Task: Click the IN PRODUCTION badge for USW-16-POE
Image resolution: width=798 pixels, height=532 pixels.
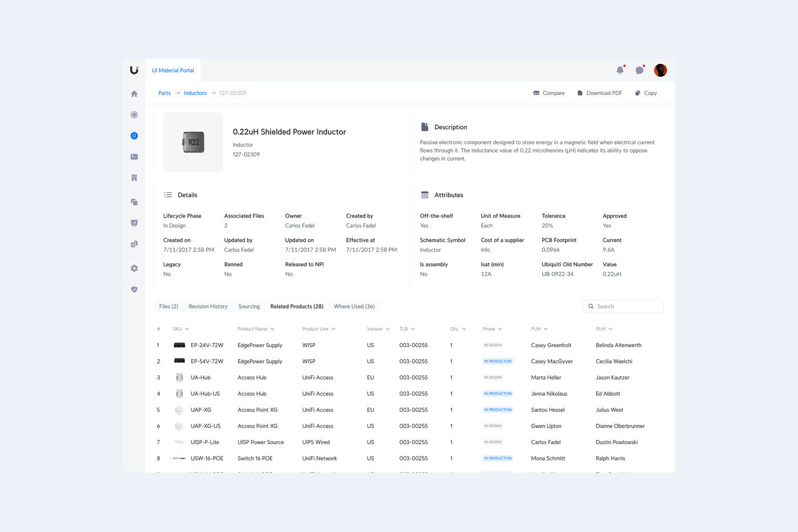Action: click(x=498, y=458)
